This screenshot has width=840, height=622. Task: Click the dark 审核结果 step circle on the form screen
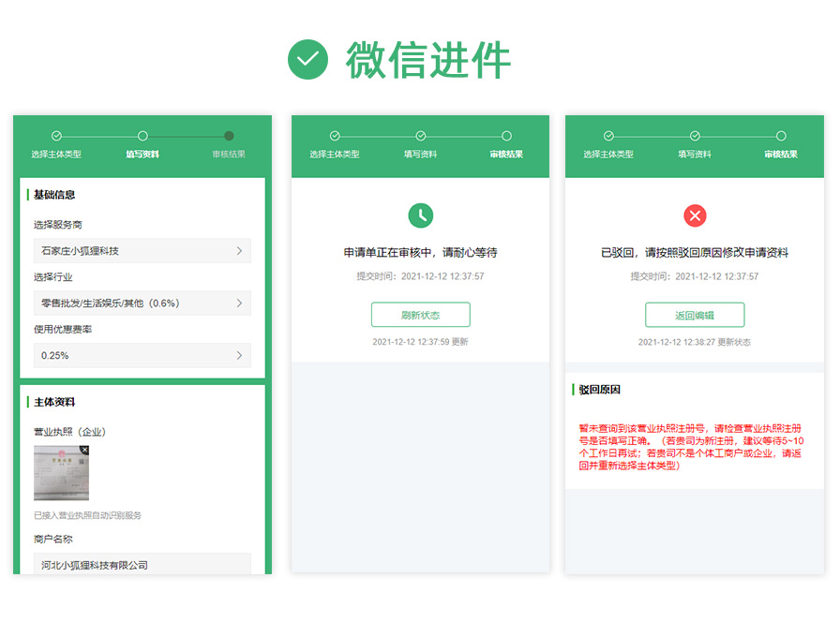(229, 136)
